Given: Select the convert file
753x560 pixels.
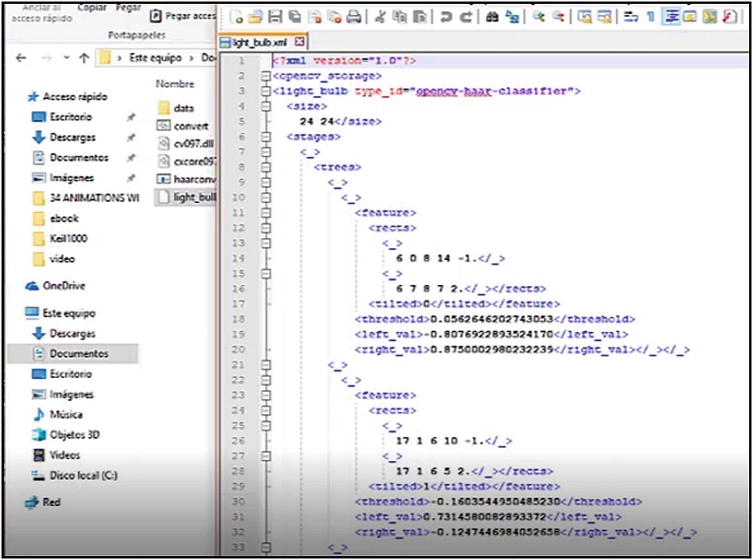Looking at the screenshot, I should [183, 126].
